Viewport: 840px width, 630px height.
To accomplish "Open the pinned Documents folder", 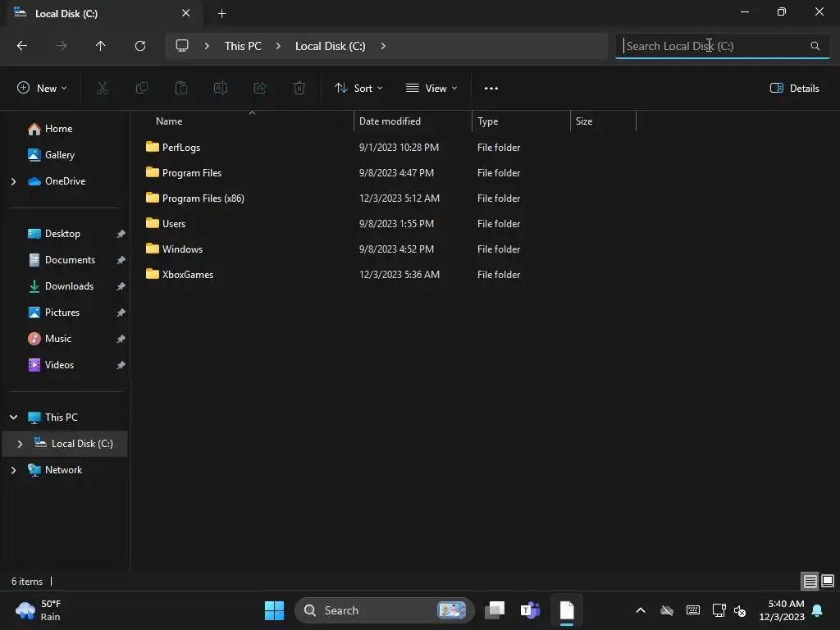I will 70,260.
